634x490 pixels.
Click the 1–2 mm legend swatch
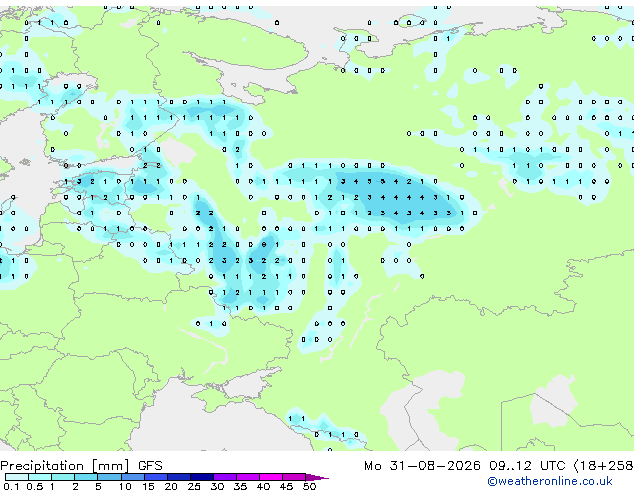tap(63, 477)
